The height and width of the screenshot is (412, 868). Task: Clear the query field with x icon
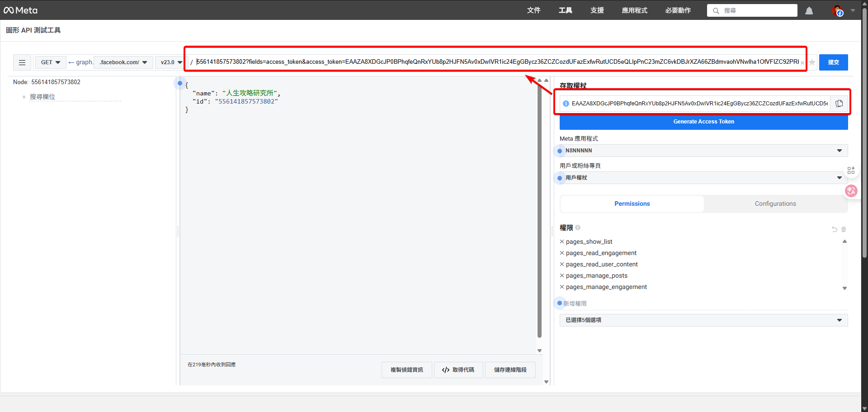pos(802,63)
